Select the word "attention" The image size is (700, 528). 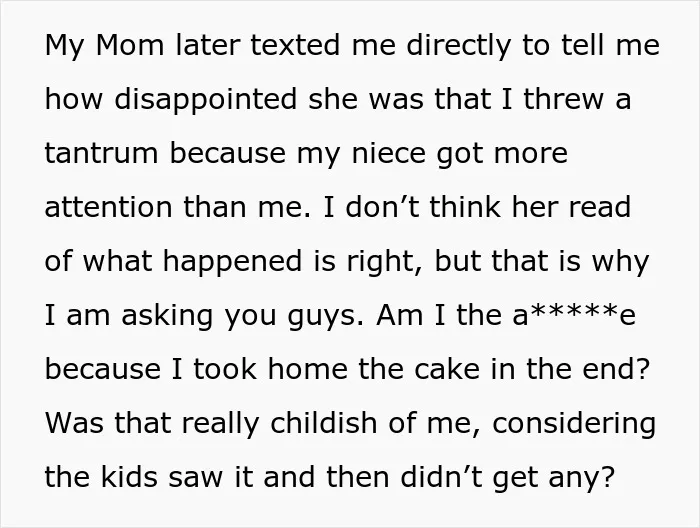[x=108, y=207]
